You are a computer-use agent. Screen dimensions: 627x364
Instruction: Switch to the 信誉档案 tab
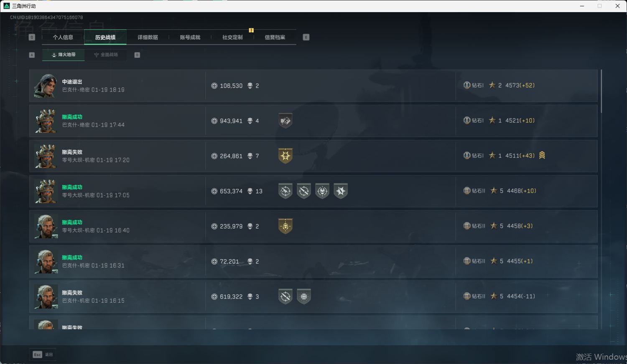(x=275, y=37)
